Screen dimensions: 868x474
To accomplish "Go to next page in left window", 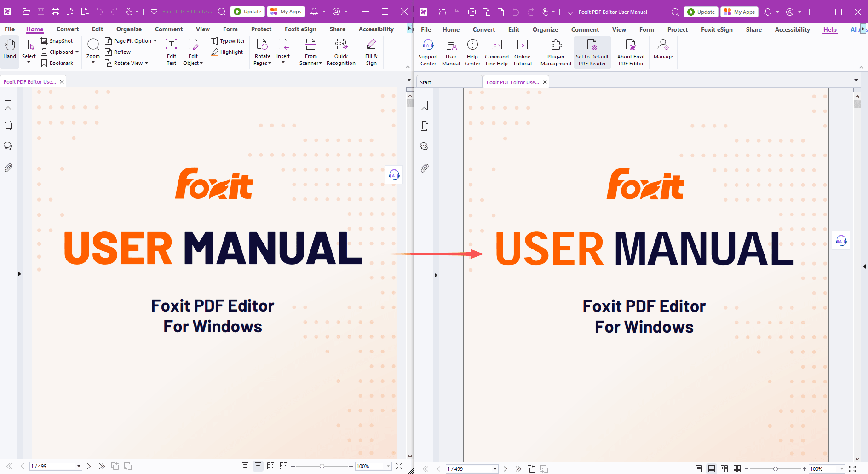I will [x=89, y=466].
